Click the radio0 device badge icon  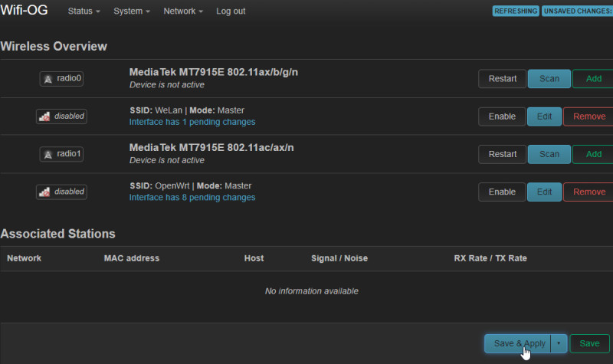(x=61, y=79)
